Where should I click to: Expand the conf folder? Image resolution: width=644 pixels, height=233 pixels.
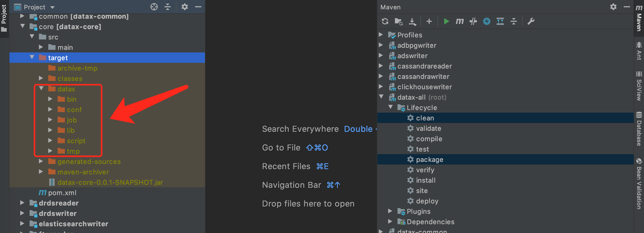click(x=50, y=109)
